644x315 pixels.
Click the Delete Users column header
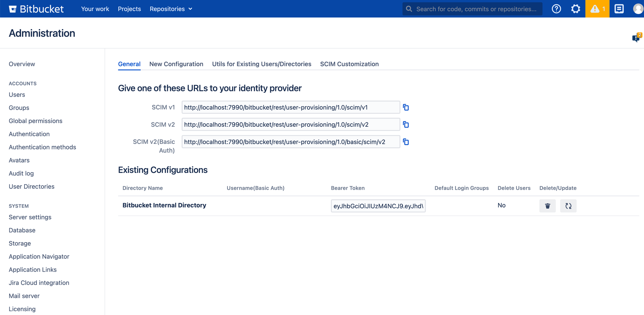[514, 188]
